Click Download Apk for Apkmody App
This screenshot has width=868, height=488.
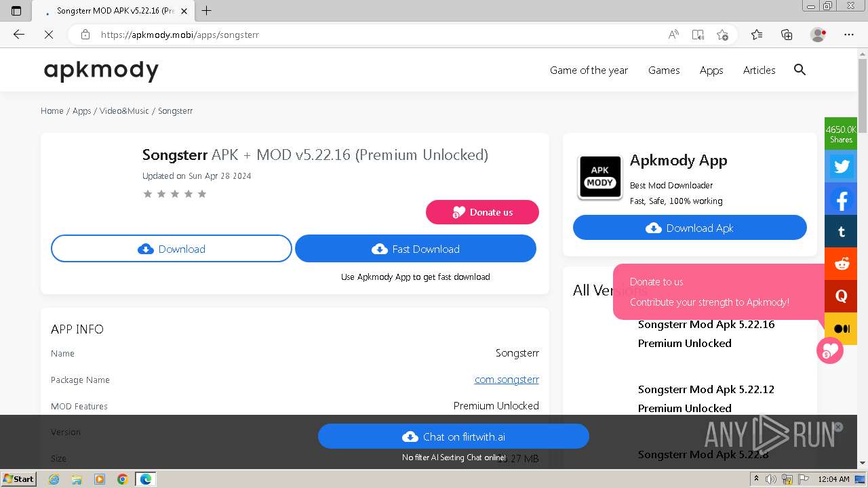point(690,228)
